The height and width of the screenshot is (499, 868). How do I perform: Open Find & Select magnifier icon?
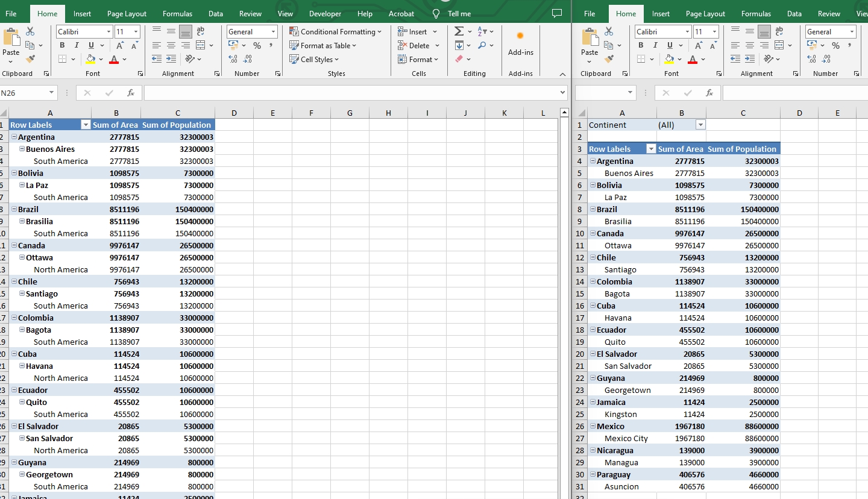click(482, 45)
